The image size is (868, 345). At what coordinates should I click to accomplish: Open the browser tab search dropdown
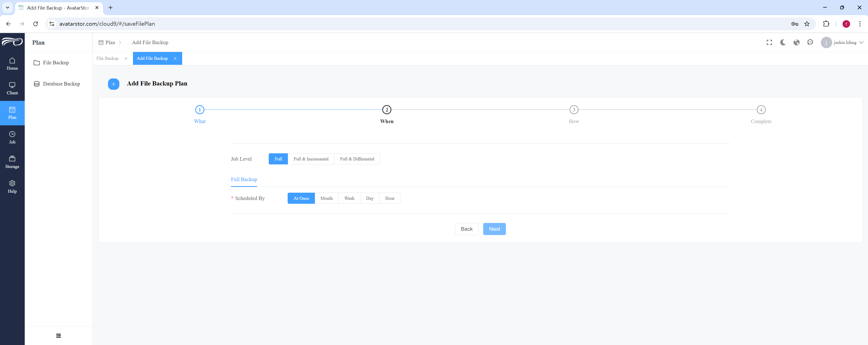coord(7,7)
